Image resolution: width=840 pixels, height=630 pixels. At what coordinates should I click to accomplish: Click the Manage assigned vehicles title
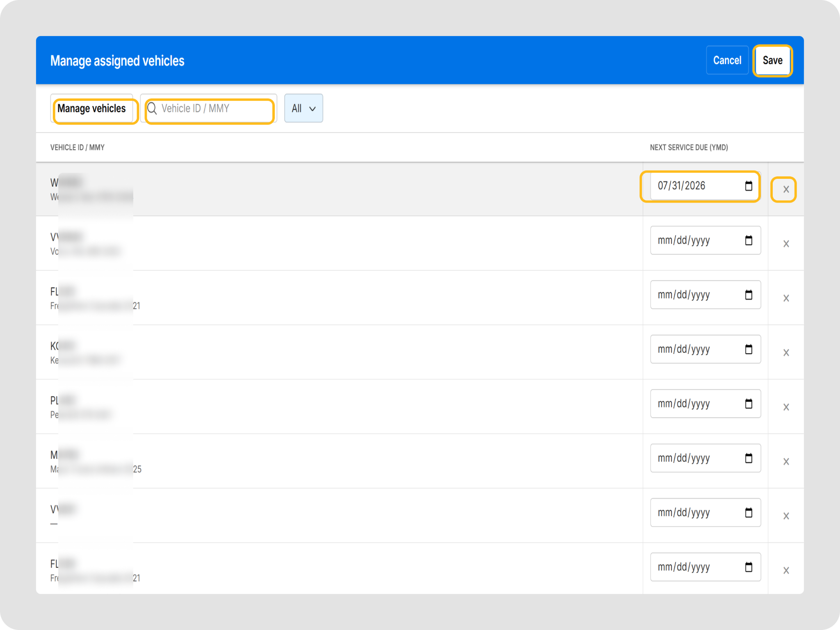coord(117,61)
